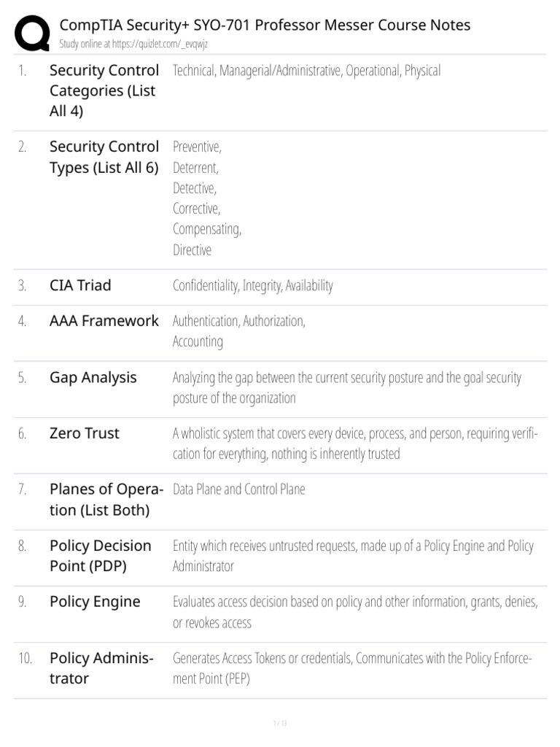The height and width of the screenshot is (747, 560).
Task: Click the document title CompTIA Security+ SYO-701
Action: click(x=265, y=25)
